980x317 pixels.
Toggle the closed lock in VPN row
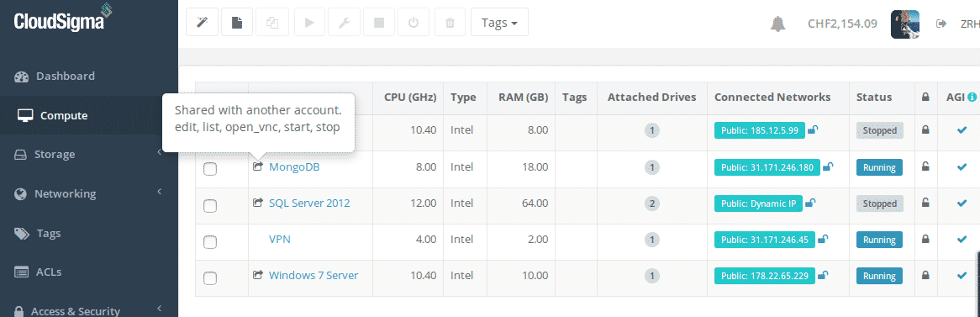925,239
